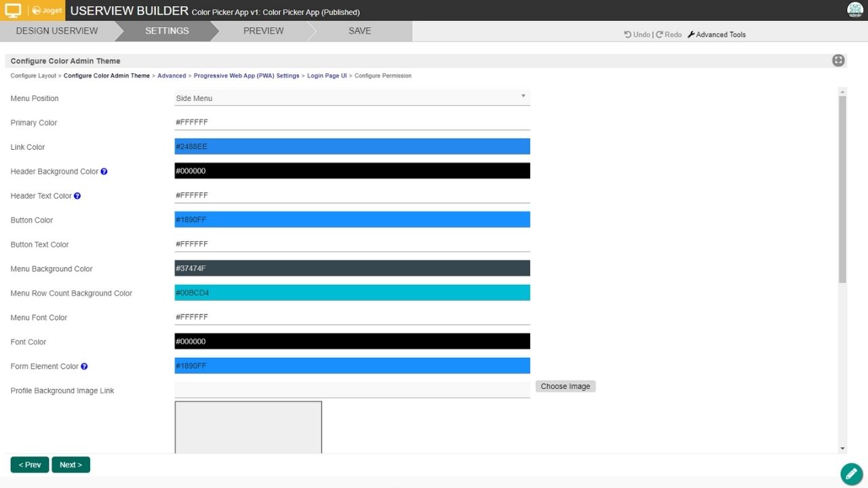Pick the Link Color blue swatch field
Screen dimensions: 868x488
352,146
